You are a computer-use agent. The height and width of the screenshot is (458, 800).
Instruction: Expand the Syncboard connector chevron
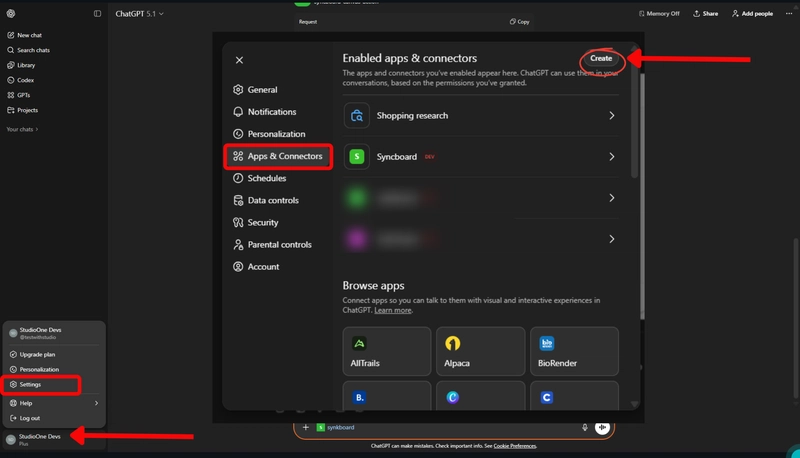[611, 157]
